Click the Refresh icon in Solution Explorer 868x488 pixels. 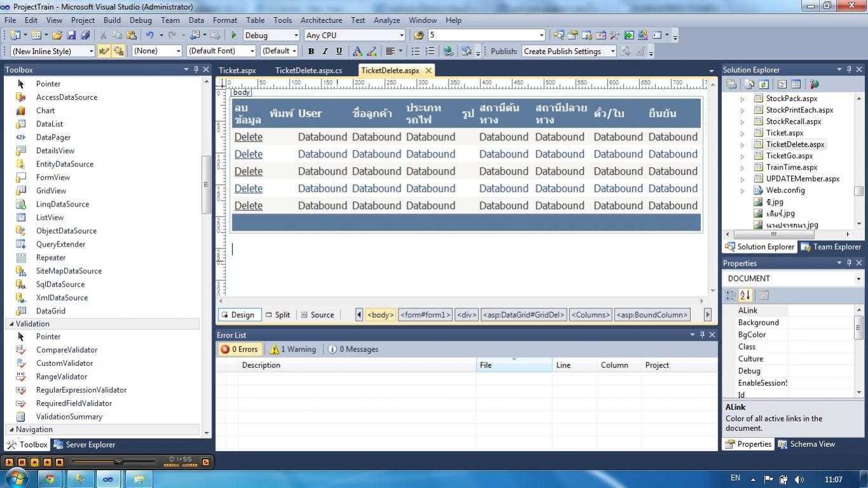point(764,84)
